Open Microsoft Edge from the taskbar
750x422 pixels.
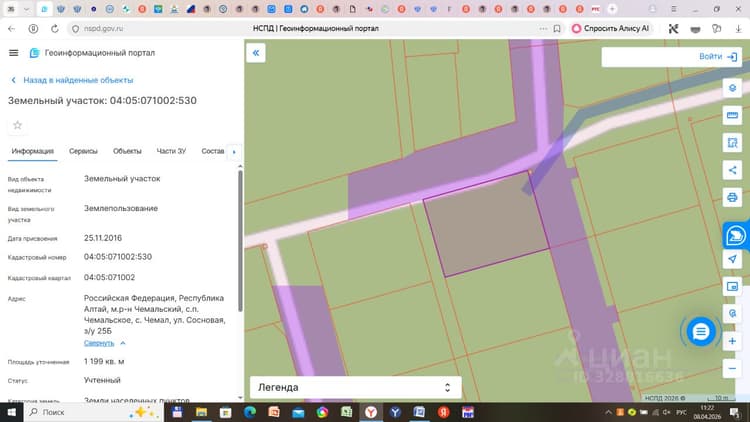[250, 412]
